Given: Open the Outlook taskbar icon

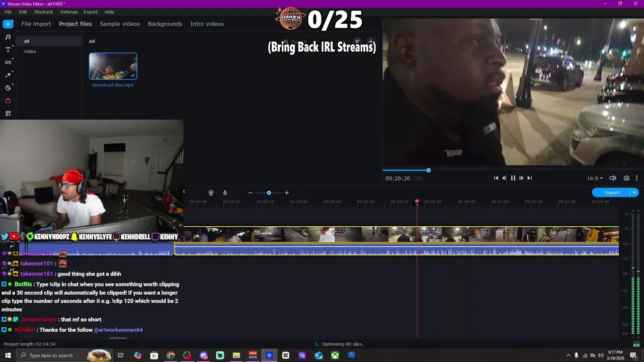Looking at the screenshot, I should (x=318, y=355).
